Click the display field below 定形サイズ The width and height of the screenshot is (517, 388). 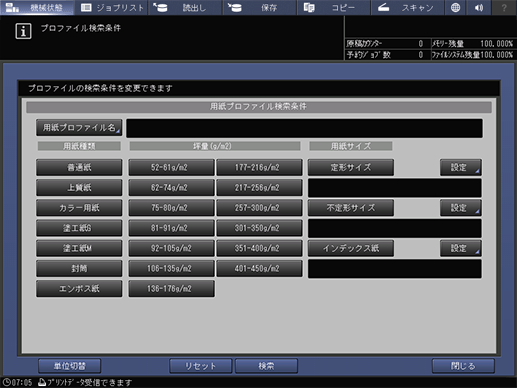point(395,188)
